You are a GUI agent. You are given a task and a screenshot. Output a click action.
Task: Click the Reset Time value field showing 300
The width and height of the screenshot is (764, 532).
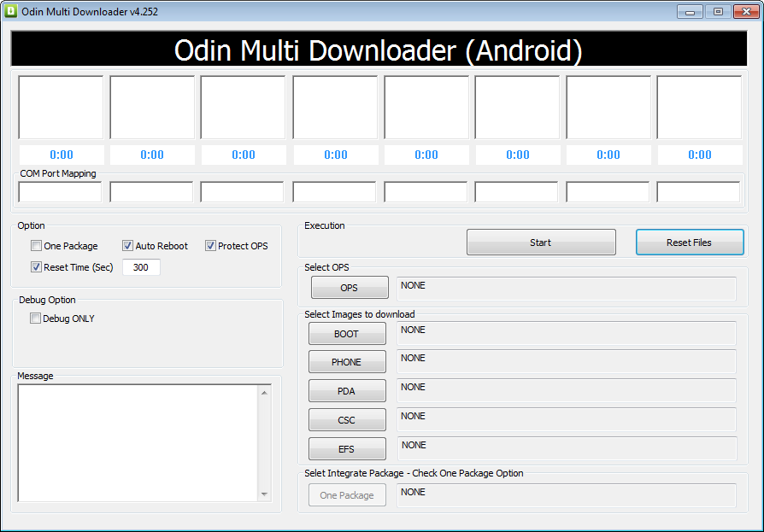point(141,267)
